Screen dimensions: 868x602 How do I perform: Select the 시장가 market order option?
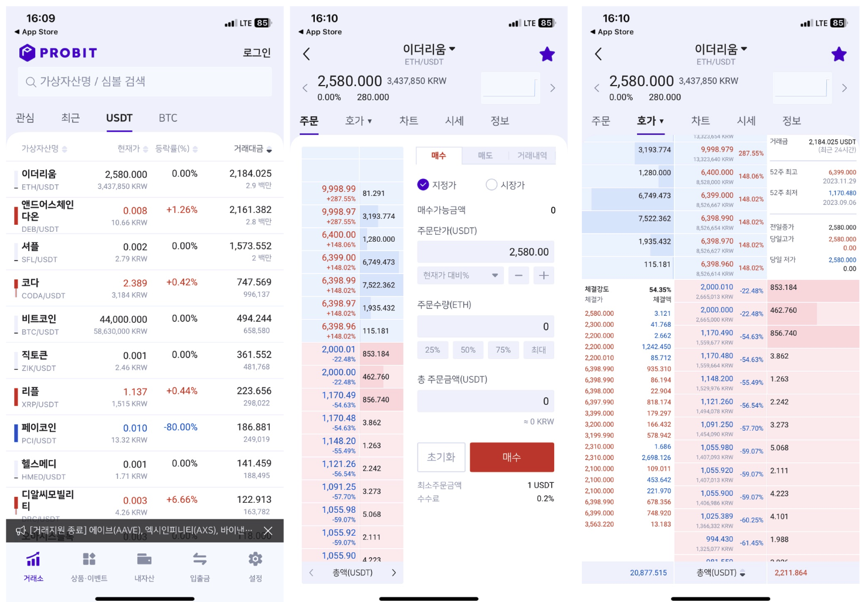[x=491, y=185]
